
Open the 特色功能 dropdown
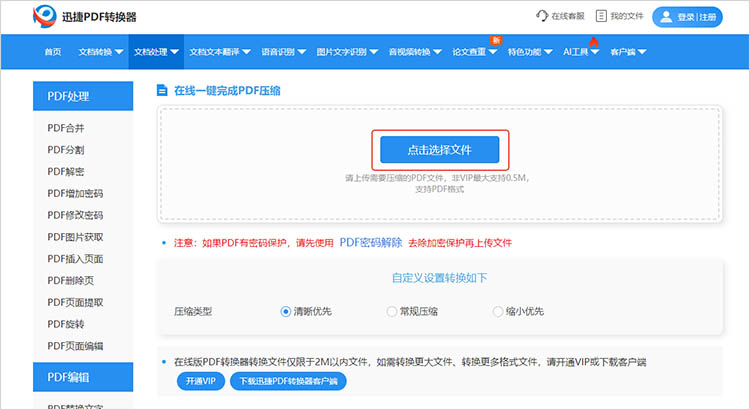coord(530,52)
